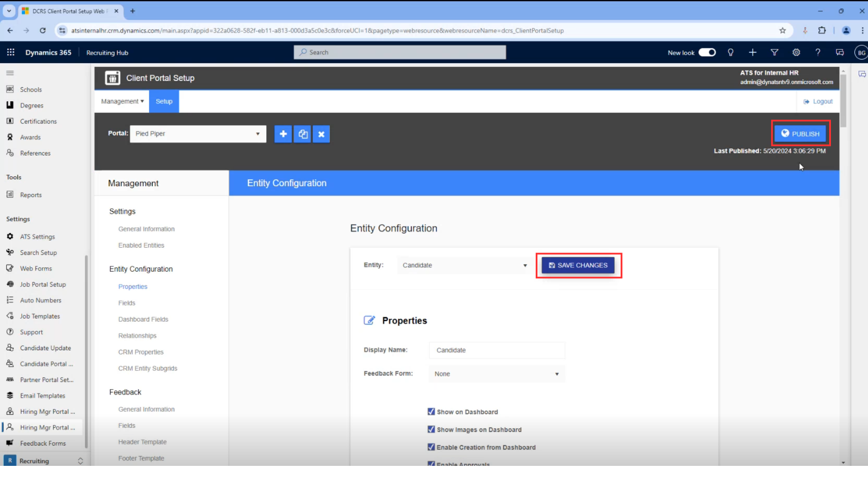Go back in browser history
This screenshot has width=868, height=488.
(x=10, y=30)
